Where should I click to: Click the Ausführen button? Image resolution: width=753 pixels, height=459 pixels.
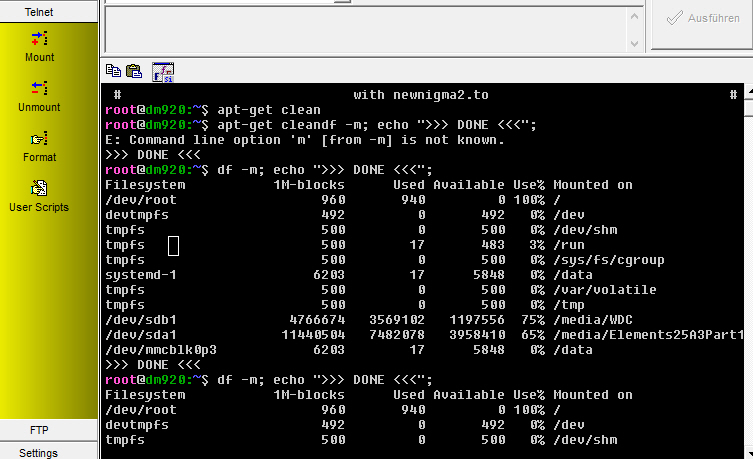pos(703,19)
